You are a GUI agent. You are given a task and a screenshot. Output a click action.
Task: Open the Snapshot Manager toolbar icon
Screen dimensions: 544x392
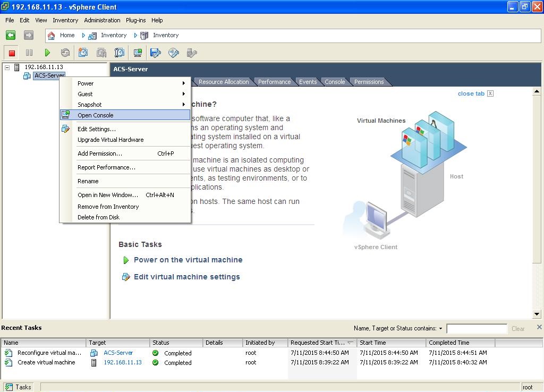click(x=120, y=53)
